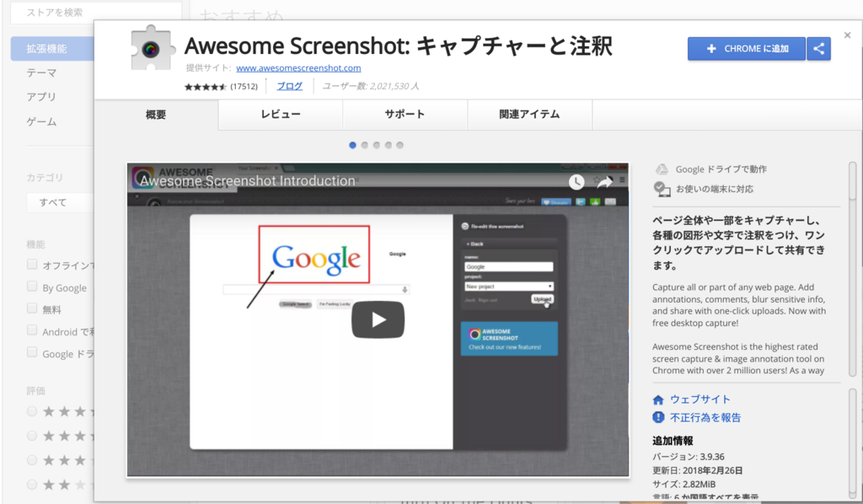Click the Awesome Screenshot puzzle-piece extension icon
This screenshot has width=863, height=504.
click(152, 48)
